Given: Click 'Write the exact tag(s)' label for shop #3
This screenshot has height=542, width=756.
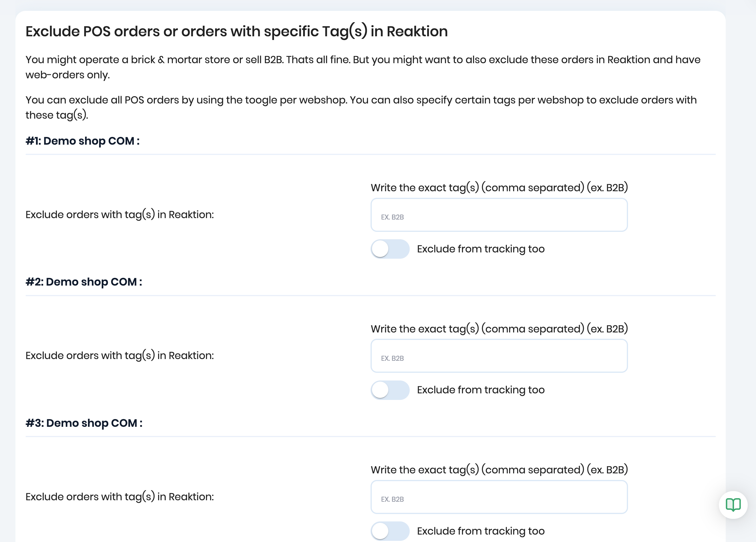Looking at the screenshot, I should [499, 470].
